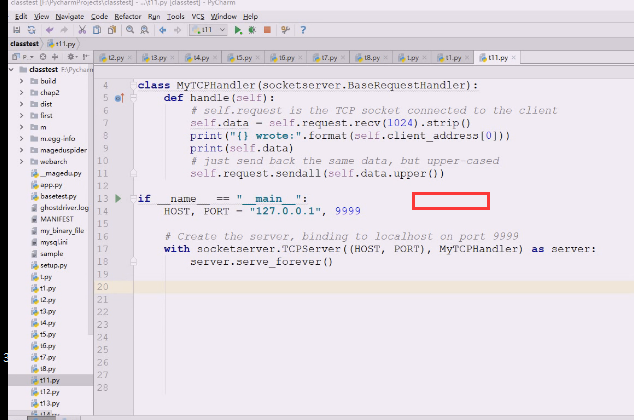Select mysql.ini in the project tree
The width and height of the screenshot is (634, 420).
click(54, 242)
